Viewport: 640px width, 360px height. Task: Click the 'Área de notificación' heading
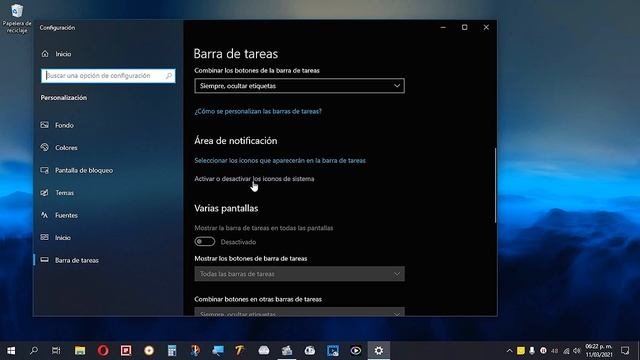(x=236, y=141)
